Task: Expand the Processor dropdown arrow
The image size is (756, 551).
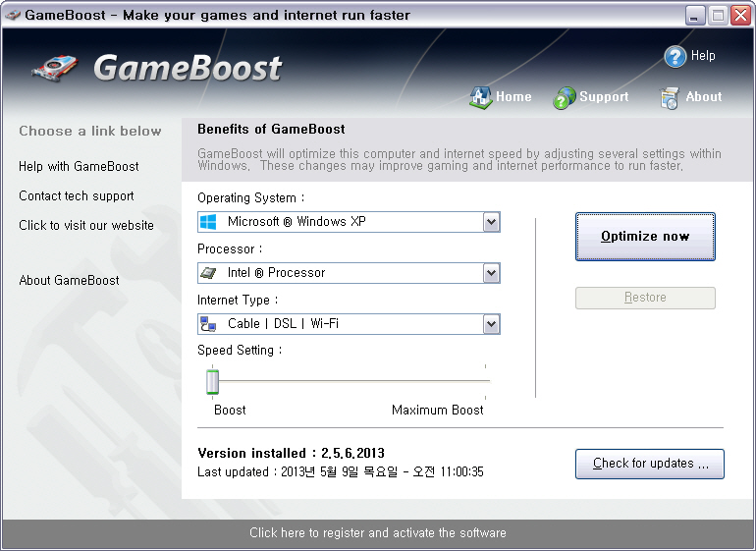Action: click(491, 273)
